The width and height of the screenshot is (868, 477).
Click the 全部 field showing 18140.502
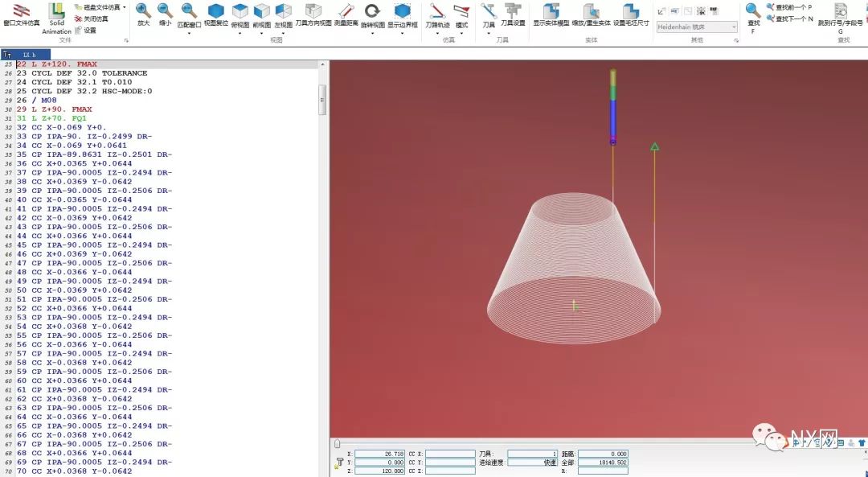click(x=603, y=463)
